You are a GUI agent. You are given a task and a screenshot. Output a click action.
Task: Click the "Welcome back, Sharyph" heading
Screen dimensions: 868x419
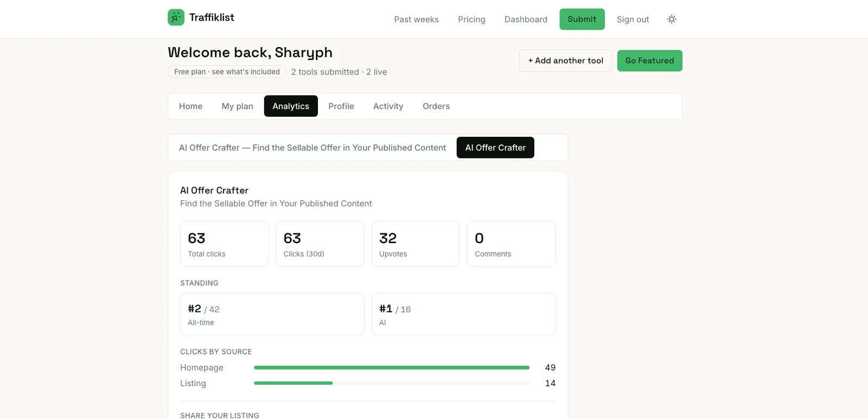click(250, 53)
